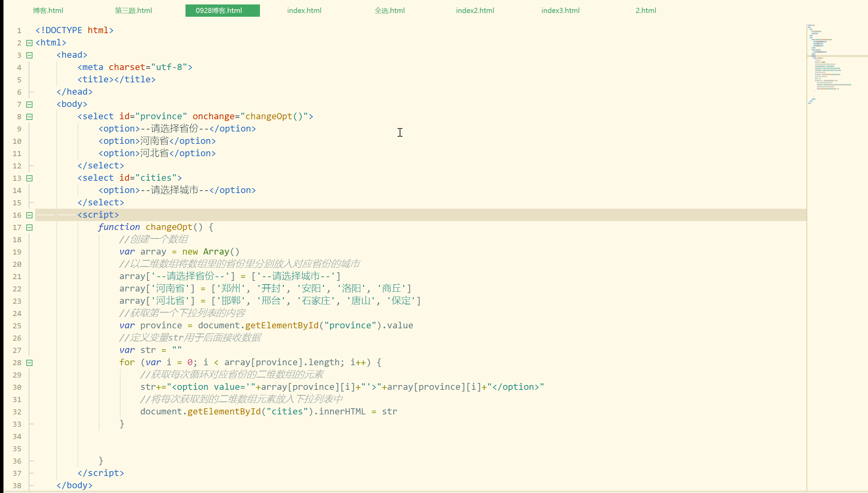Fold the cities select block on line 13
The height and width of the screenshot is (493, 868).
(x=29, y=178)
